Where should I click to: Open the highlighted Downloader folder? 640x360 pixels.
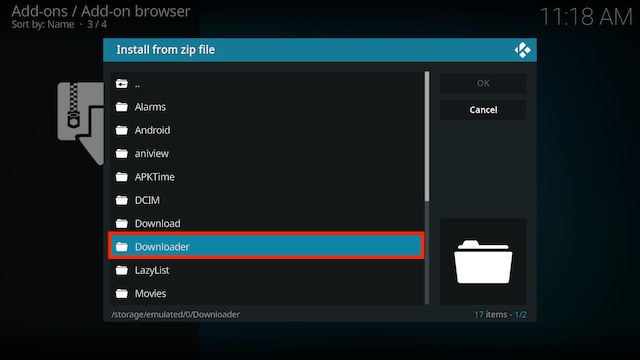click(267, 246)
